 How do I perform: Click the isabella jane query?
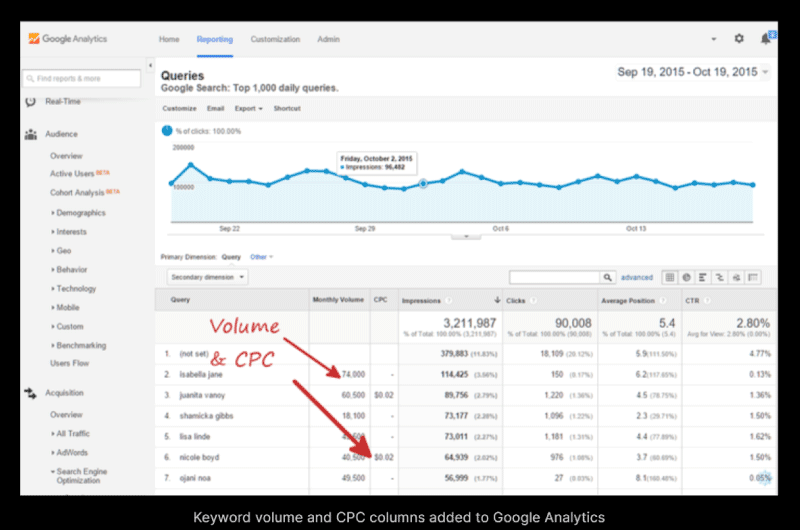click(201, 374)
